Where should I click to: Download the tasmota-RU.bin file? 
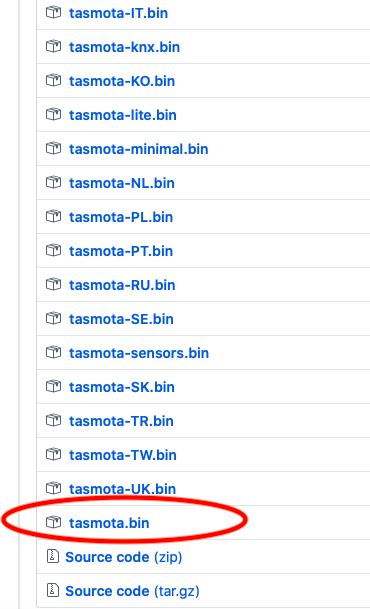click(122, 285)
